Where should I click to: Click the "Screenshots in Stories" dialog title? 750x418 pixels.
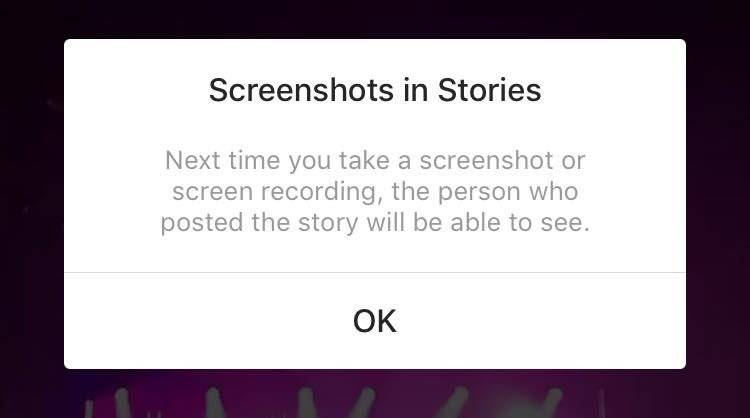pyautogui.click(x=375, y=90)
